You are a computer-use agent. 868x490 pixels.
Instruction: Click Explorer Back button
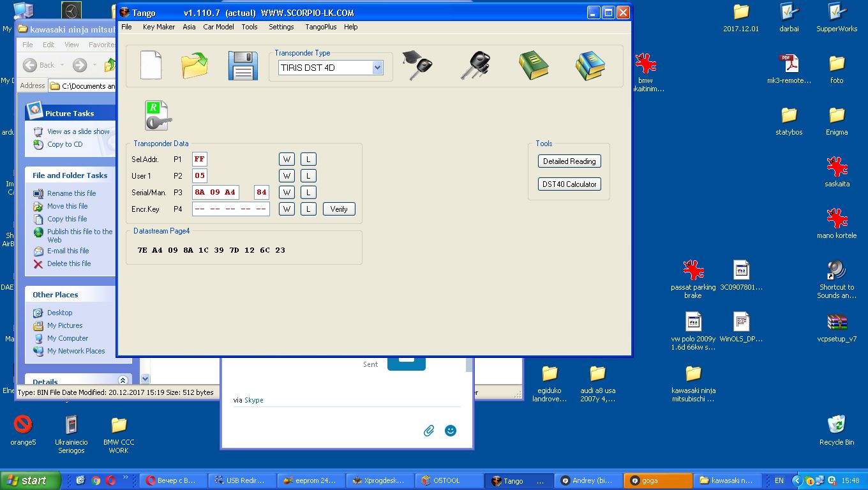pyautogui.click(x=38, y=65)
